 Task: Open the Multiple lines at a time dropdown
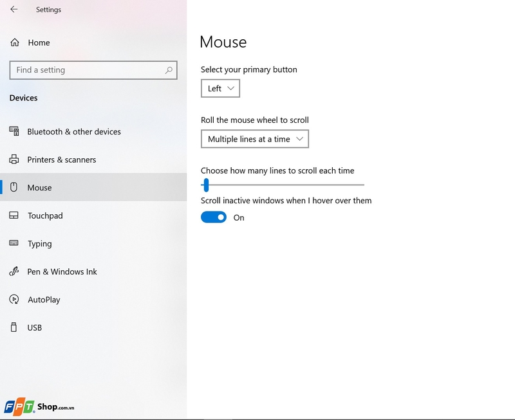click(x=255, y=139)
